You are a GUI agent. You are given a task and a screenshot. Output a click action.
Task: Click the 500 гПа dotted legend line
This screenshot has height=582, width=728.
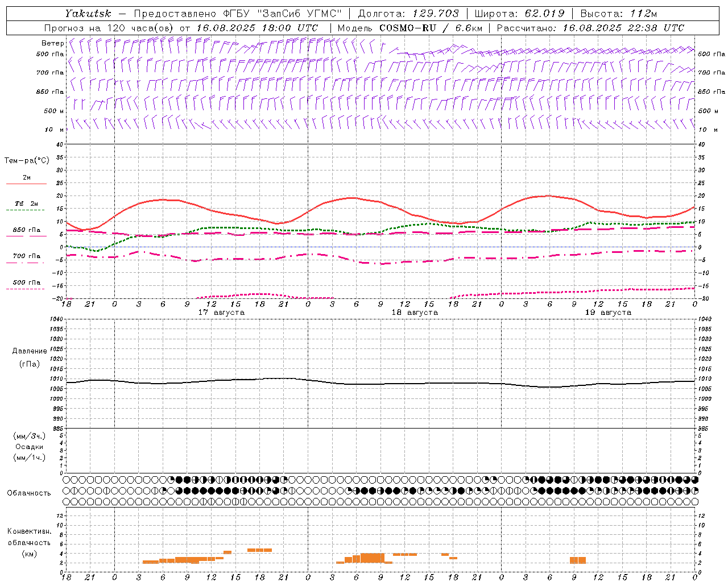26,289
